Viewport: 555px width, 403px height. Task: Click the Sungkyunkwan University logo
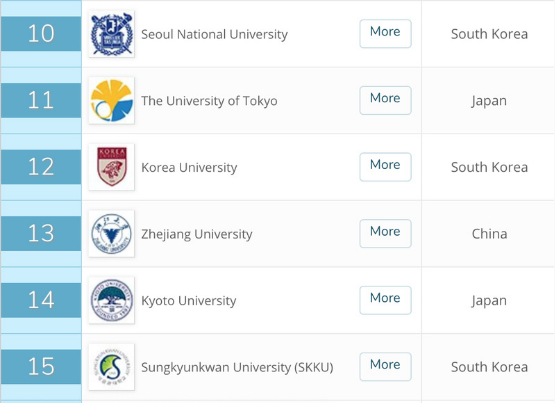tap(111, 367)
